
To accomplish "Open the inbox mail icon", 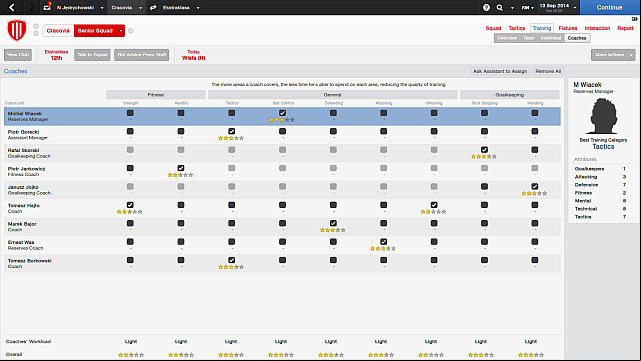I will pos(47,7).
